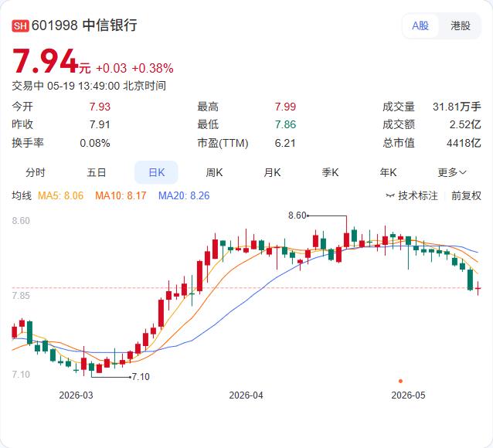Select the 周K weekly candlestick tab
The image size is (493, 448).
pyautogui.click(x=214, y=172)
